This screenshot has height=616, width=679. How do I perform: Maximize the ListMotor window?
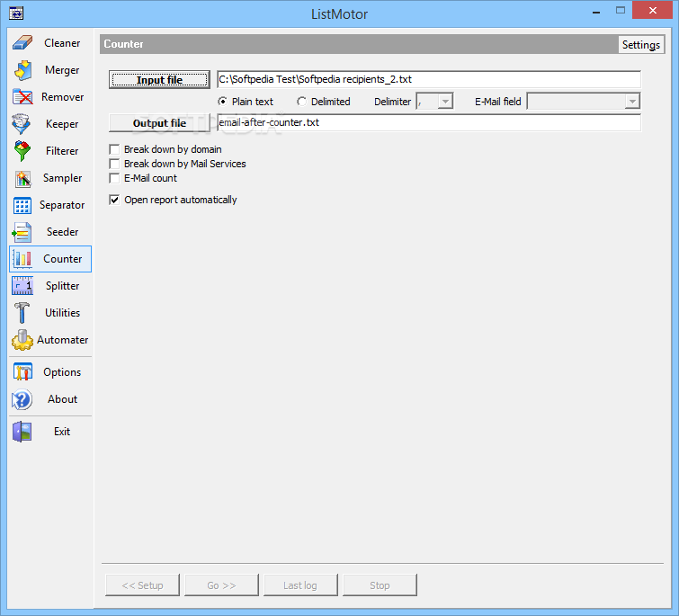coord(621,11)
